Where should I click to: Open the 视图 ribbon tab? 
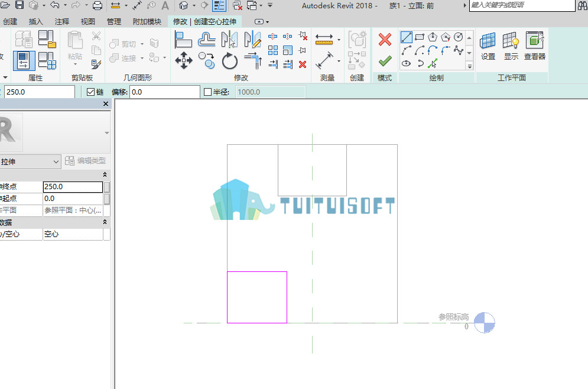[87, 22]
